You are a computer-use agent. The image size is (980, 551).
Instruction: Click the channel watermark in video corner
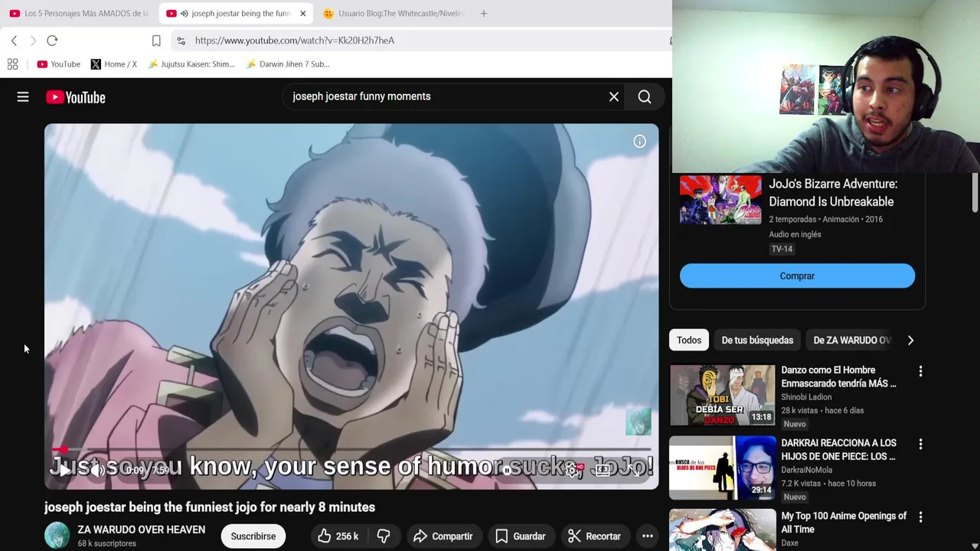[639, 422]
